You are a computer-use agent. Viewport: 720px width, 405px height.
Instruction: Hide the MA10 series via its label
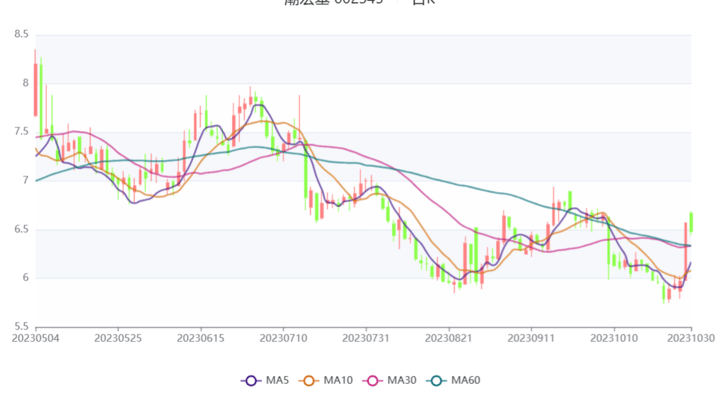point(338,381)
